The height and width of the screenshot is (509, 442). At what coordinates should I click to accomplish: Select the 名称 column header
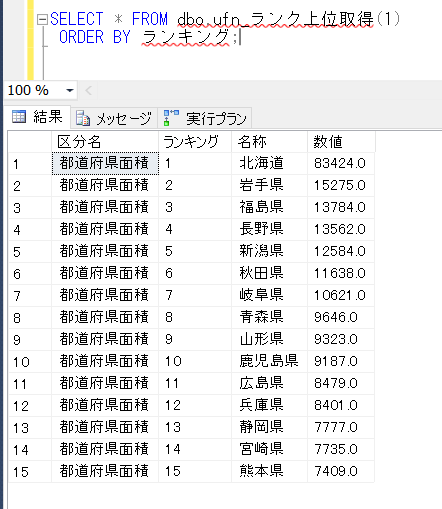(x=269, y=142)
